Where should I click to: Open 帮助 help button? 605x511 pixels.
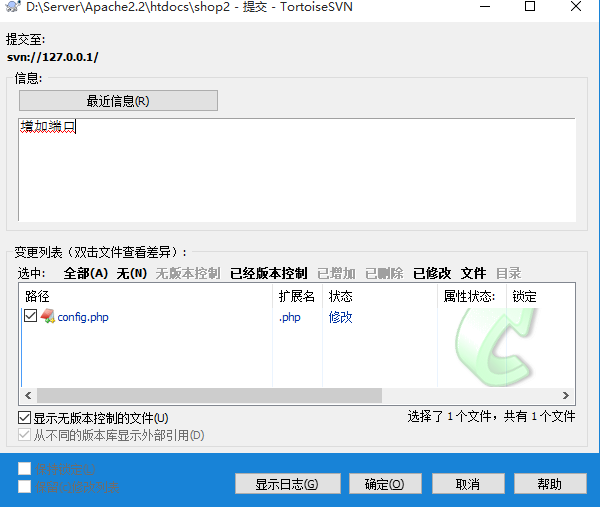549,484
